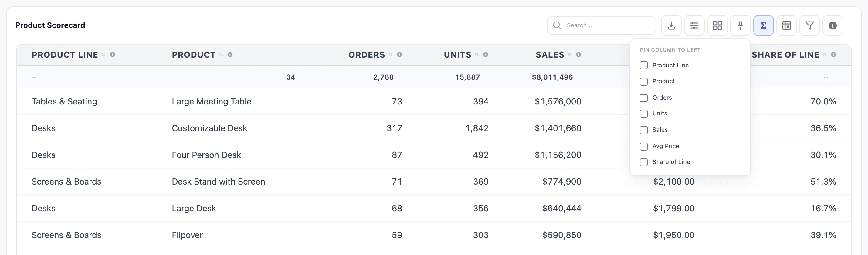Click the $1,799.00 average price value
Image resolution: width=868 pixels, height=255 pixels.
coord(673,208)
